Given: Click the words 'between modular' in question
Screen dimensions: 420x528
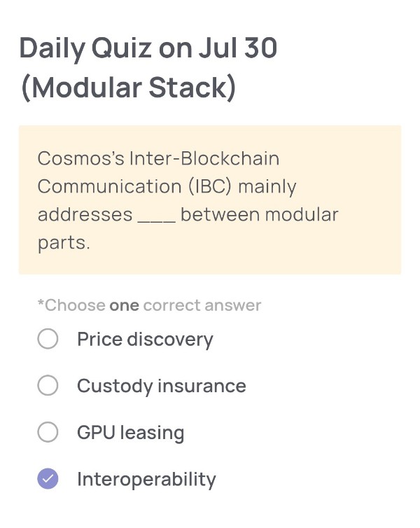Looking at the screenshot, I should (x=259, y=214).
